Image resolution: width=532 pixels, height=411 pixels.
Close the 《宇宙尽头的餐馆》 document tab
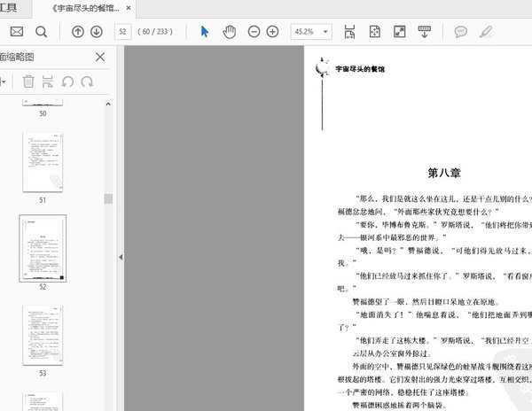coord(129,8)
